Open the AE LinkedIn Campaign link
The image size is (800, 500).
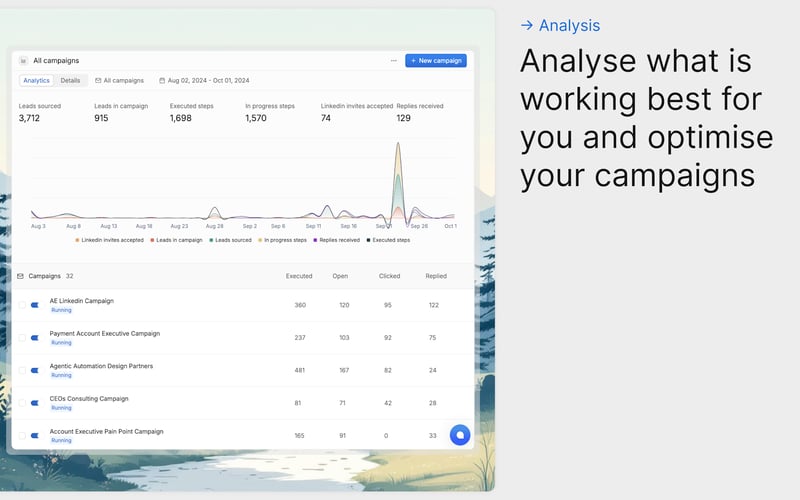[82, 301]
